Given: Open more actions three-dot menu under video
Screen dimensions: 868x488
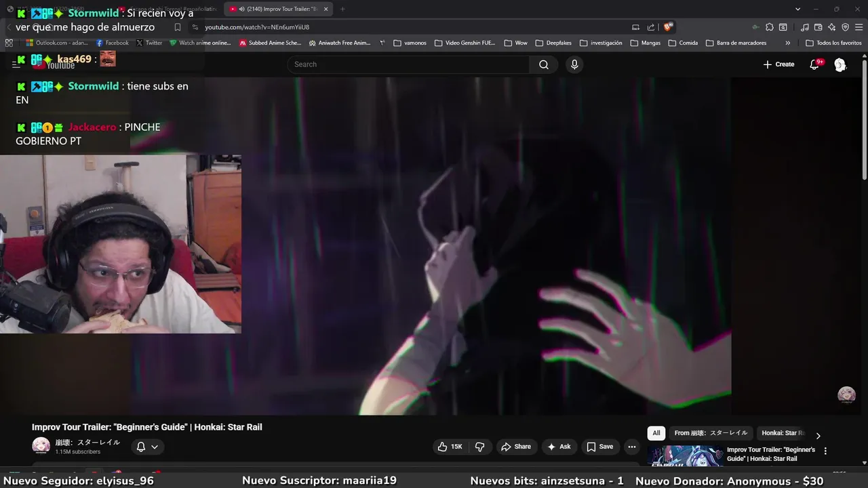Looking at the screenshot, I should coord(632,447).
